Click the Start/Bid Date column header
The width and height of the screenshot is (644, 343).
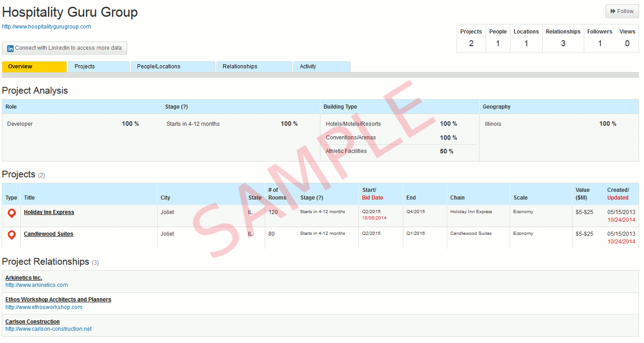click(x=373, y=194)
